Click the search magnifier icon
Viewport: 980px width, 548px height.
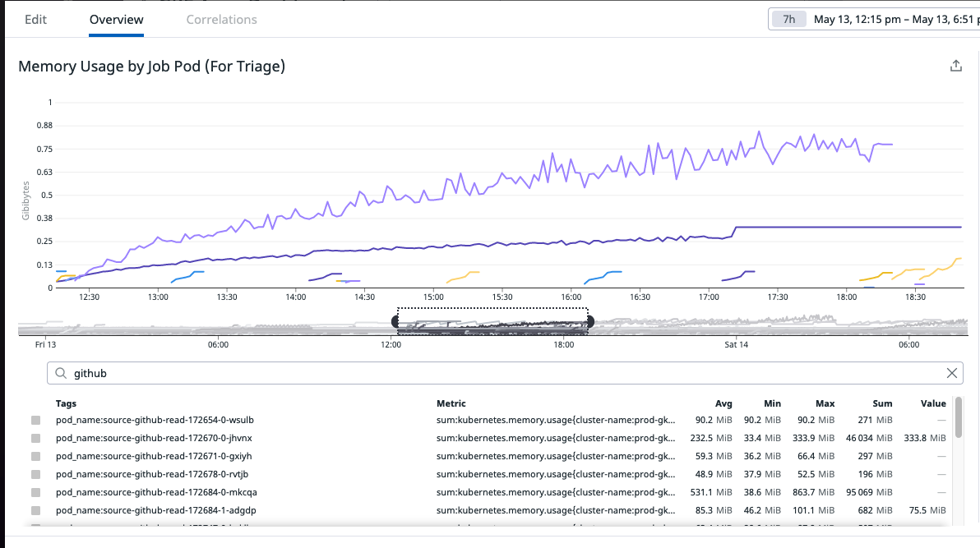click(x=61, y=373)
